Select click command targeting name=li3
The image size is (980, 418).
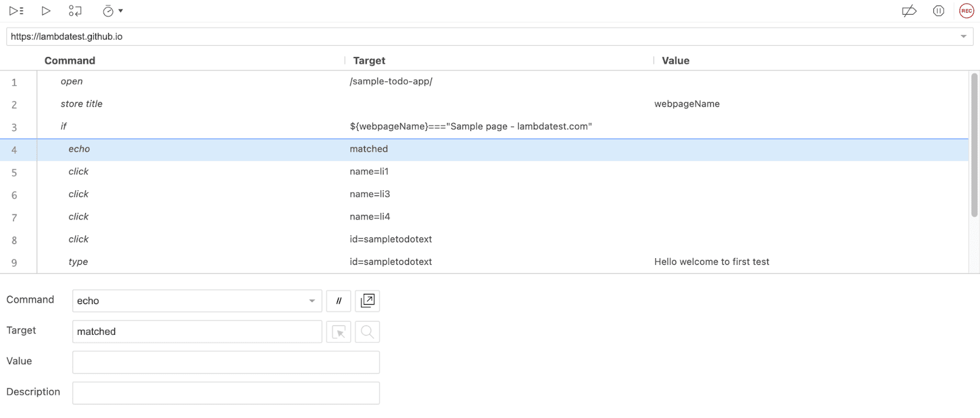(78, 195)
